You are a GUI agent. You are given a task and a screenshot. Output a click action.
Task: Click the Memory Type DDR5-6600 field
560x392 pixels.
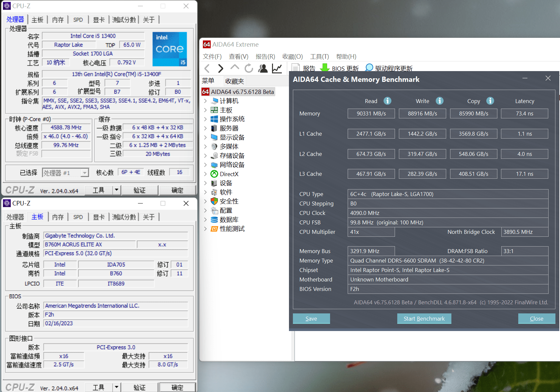[448, 261]
